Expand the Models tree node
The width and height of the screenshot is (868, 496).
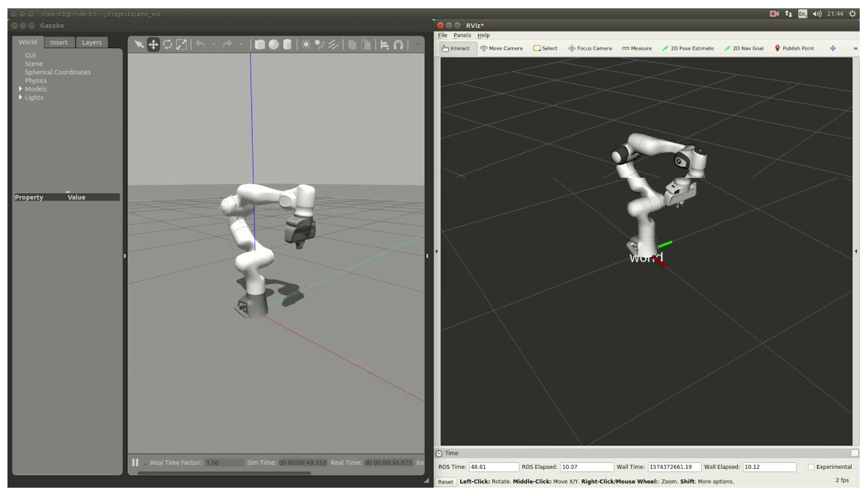[x=21, y=89]
